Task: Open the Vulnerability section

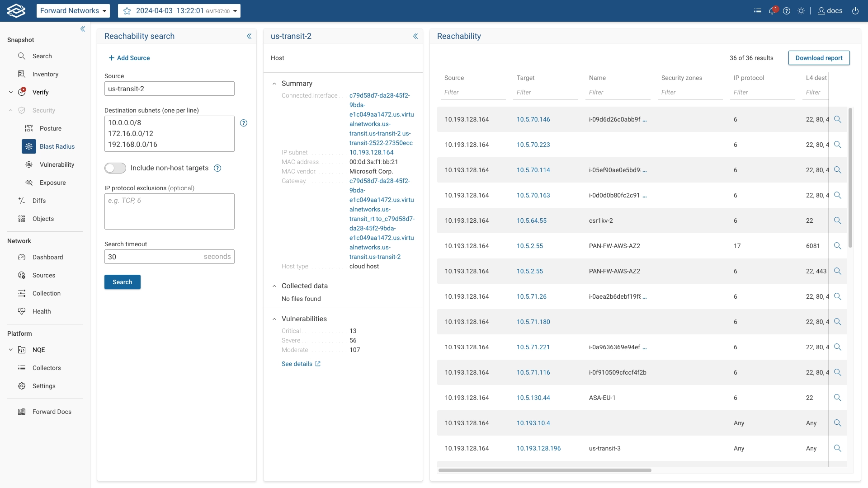Action: tap(58, 164)
